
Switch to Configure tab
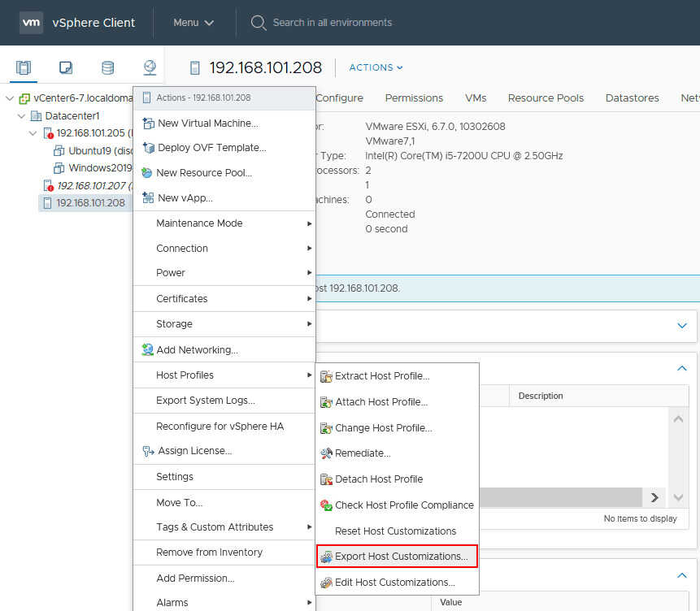click(x=339, y=98)
